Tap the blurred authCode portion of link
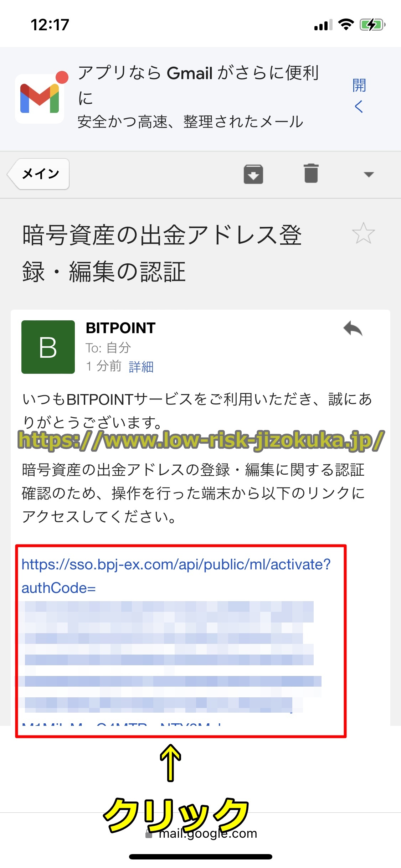The image size is (401, 868). [169, 656]
